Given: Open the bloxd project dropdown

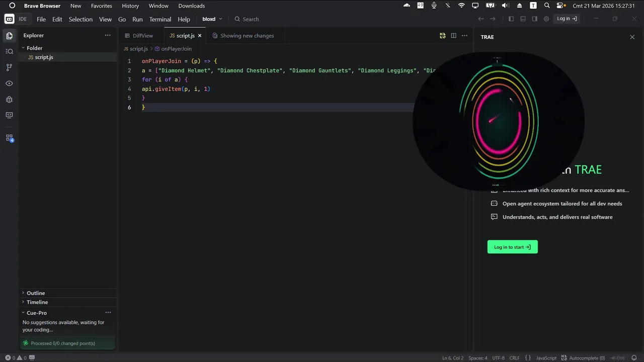Looking at the screenshot, I should (x=212, y=19).
